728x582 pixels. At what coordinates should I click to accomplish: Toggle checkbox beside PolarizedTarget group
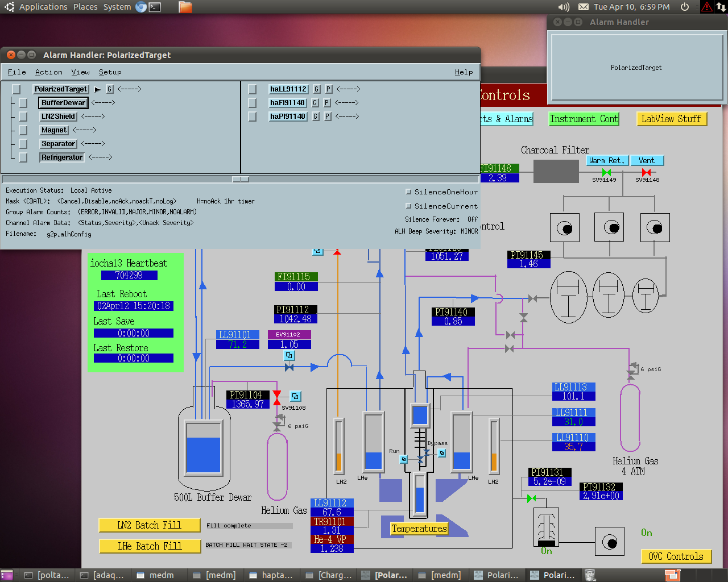click(x=16, y=89)
